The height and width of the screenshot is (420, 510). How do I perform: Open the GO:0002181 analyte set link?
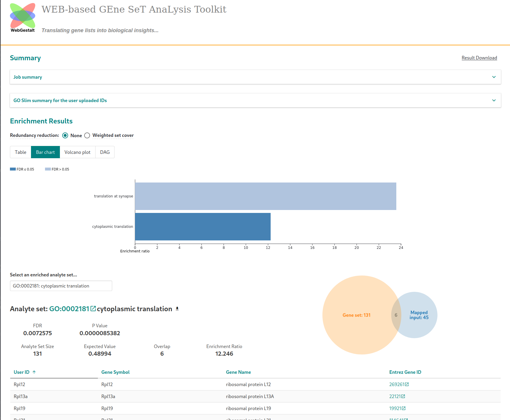[69, 309]
